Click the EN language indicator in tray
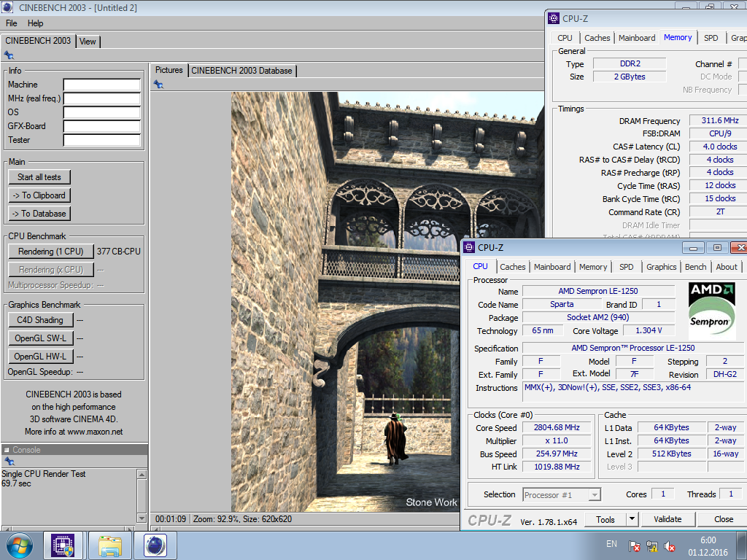 pyautogui.click(x=612, y=544)
